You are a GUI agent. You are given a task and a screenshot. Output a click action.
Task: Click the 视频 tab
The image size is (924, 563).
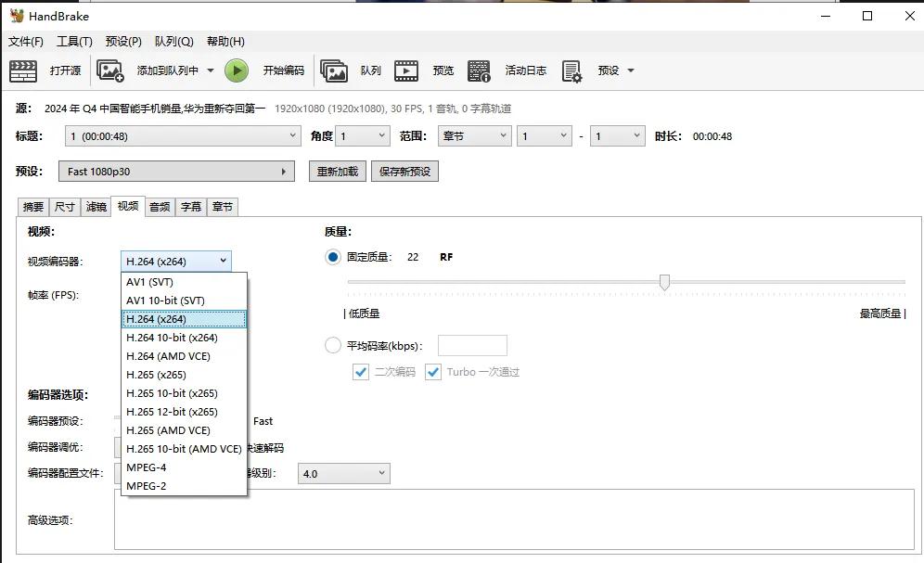point(128,206)
